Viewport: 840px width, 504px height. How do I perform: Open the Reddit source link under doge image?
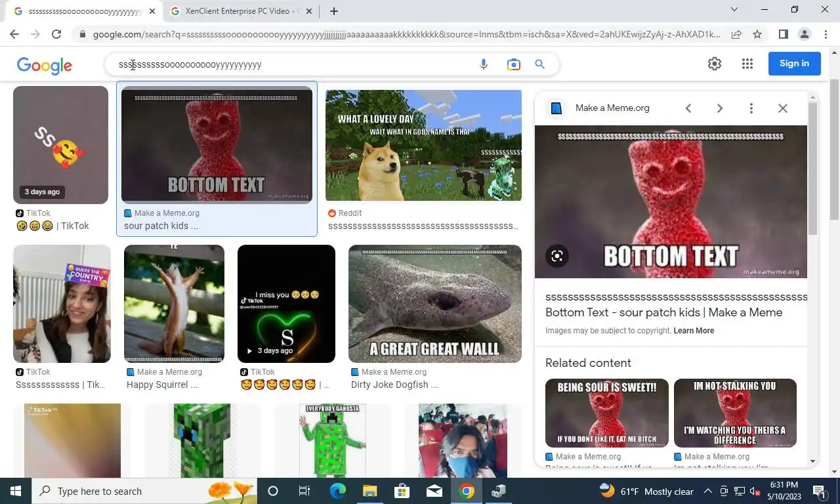tap(350, 213)
